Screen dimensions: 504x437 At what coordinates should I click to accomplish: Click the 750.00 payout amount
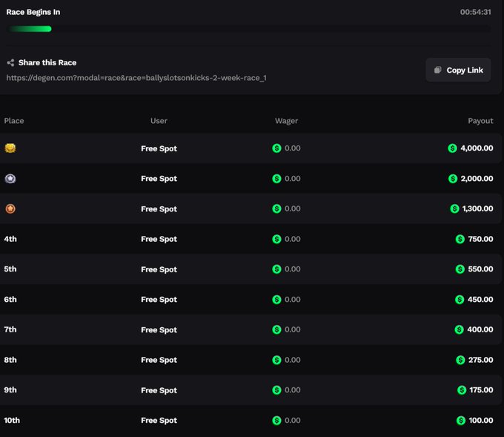480,239
